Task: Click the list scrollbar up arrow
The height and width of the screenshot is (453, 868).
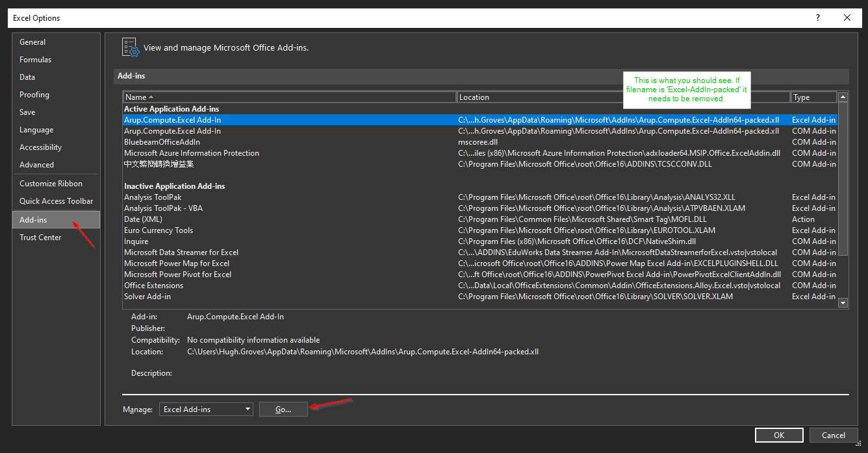Action: pyautogui.click(x=843, y=97)
